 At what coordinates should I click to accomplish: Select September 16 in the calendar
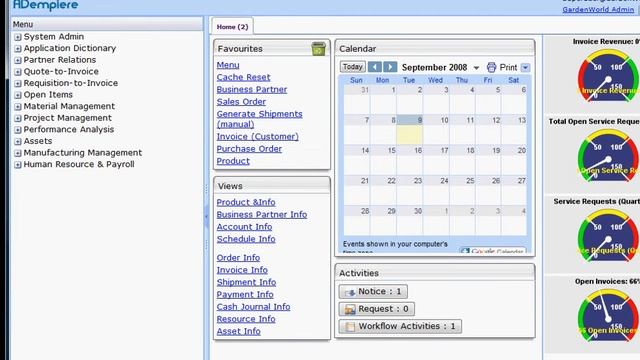(409, 160)
